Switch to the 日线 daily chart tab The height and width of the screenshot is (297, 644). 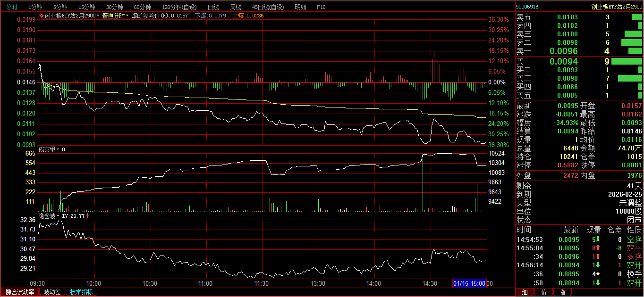213,7
